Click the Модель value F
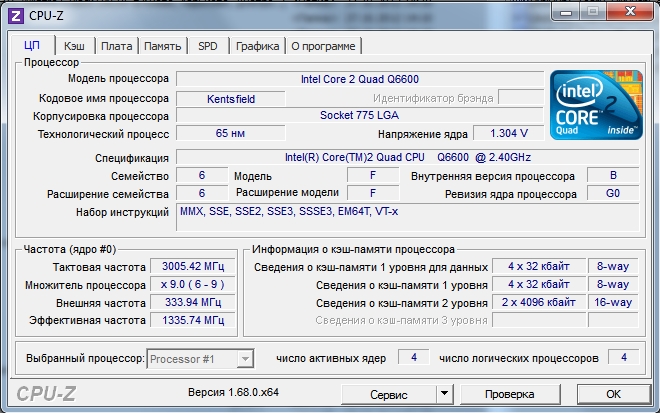The height and width of the screenshot is (413, 660). click(x=373, y=175)
